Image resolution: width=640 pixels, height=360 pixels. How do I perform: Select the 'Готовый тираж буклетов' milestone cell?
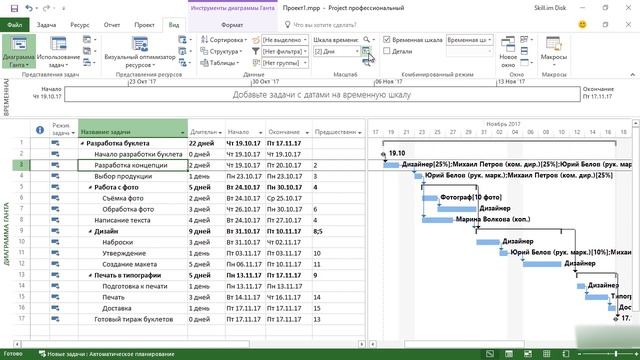tap(133, 319)
